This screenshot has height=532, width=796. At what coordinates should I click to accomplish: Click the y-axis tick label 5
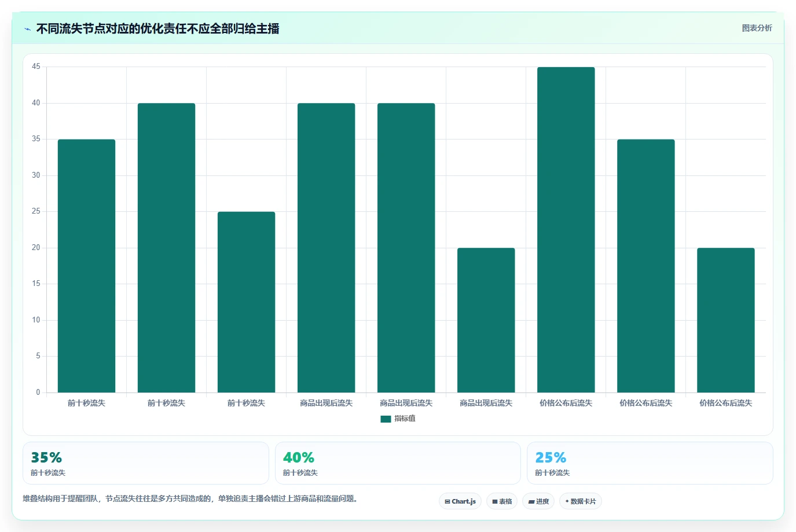pos(38,356)
